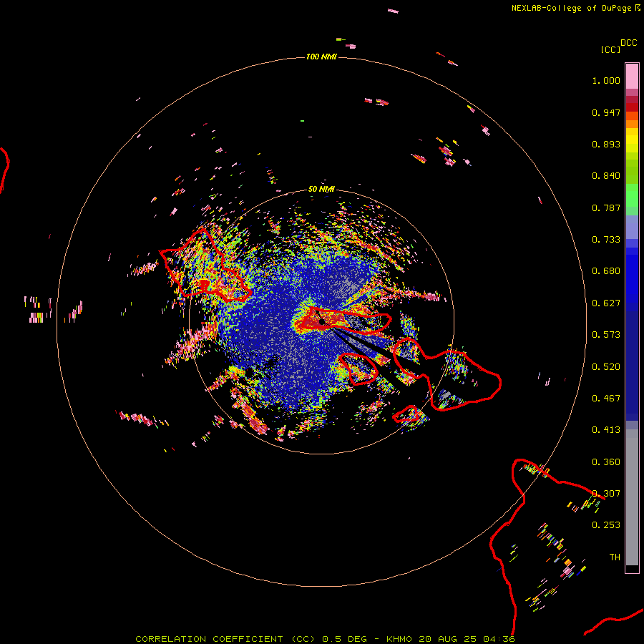Screen dimensions: 644x644
Task: Pick the pink segment of the color bar
Action: click(x=632, y=76)
